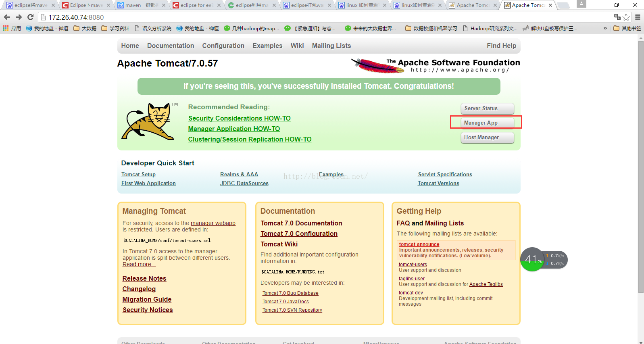Open the 语义分析系统 bookmark
The height and width of the screenshot is (344, 644).
pos(153,28)
